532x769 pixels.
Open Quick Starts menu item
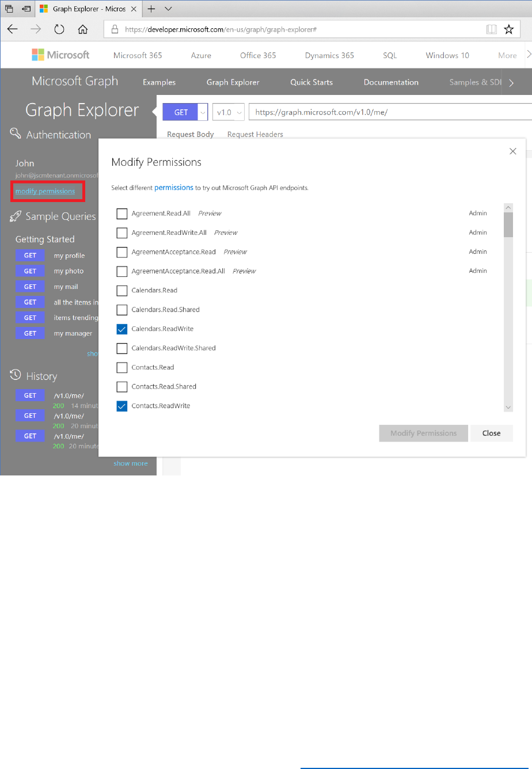[x=311, y=82]
